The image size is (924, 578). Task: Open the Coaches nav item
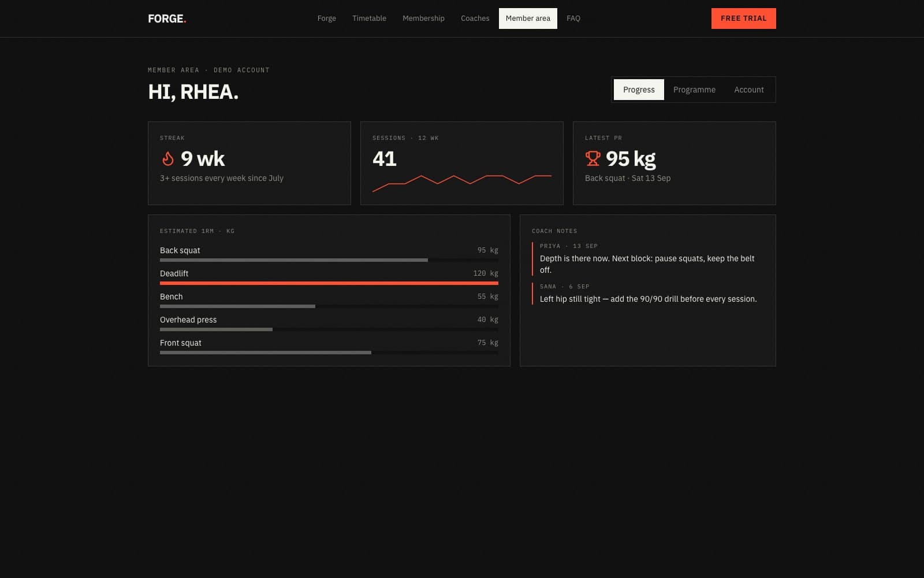click(475, 18)
